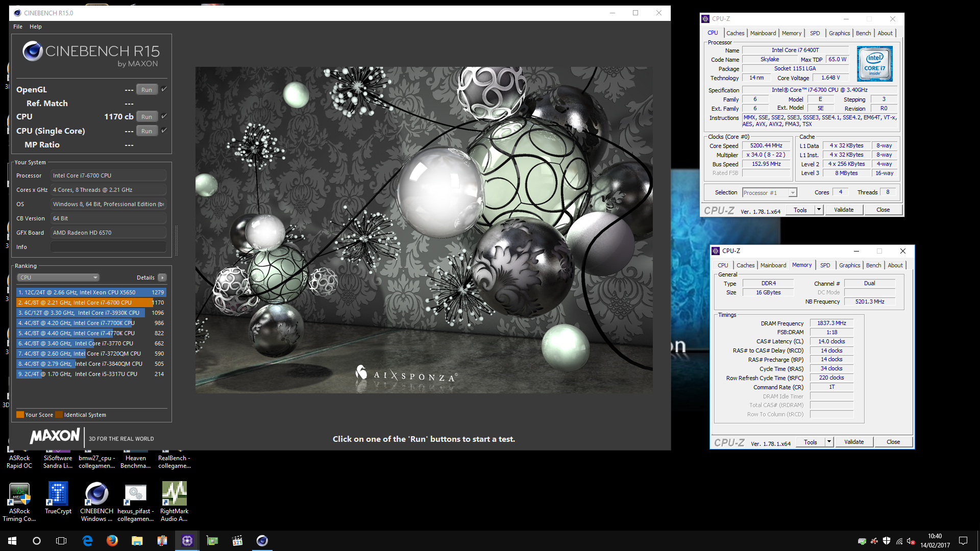Click the CPU-Z Memory window title icon

716,251
